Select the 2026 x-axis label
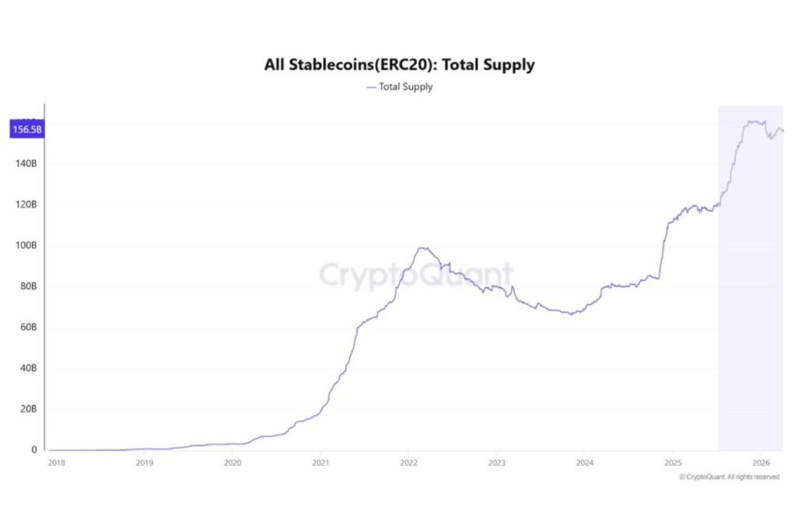This screenshot has height=532, width=799. pos(762,463)
